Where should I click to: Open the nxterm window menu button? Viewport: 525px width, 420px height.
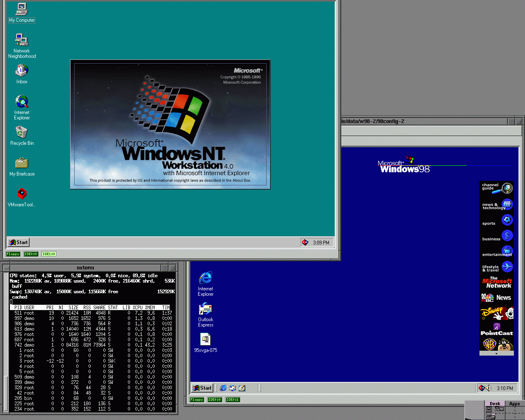click(6, 268)
